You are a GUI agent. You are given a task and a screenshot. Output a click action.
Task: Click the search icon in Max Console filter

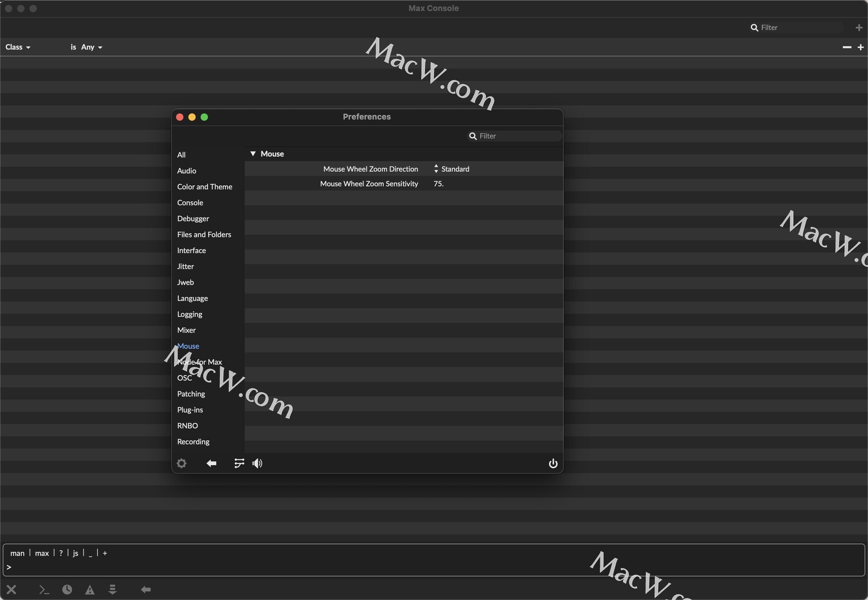(x=754, y=28)
